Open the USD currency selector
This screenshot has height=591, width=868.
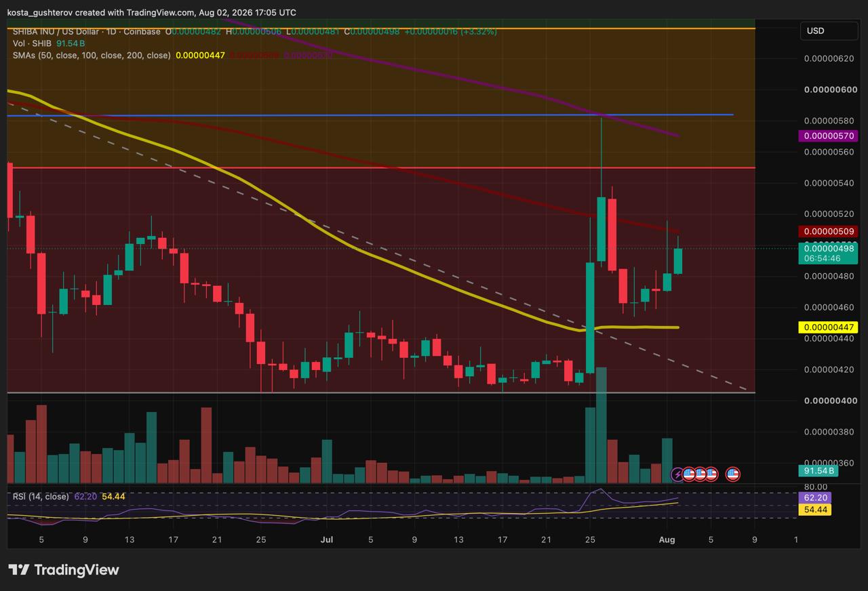pyautogui.click(x=829, y=30)
